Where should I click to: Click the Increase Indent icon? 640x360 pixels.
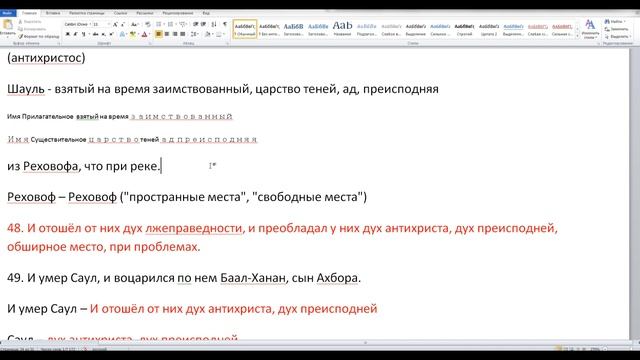click(203, 24)
